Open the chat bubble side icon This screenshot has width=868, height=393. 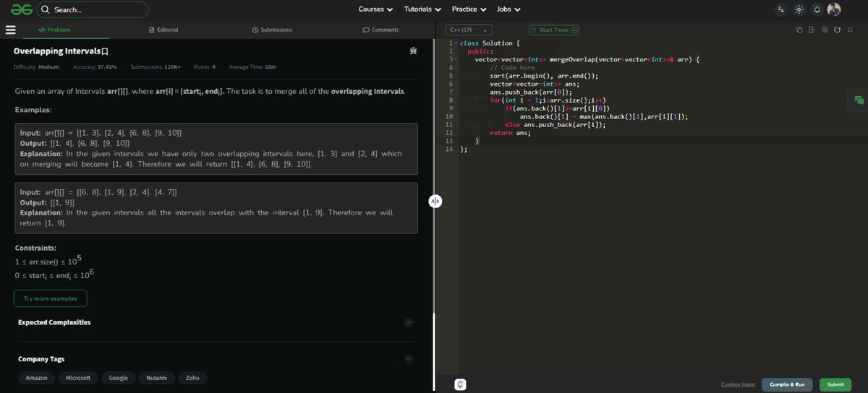point(859,100)
